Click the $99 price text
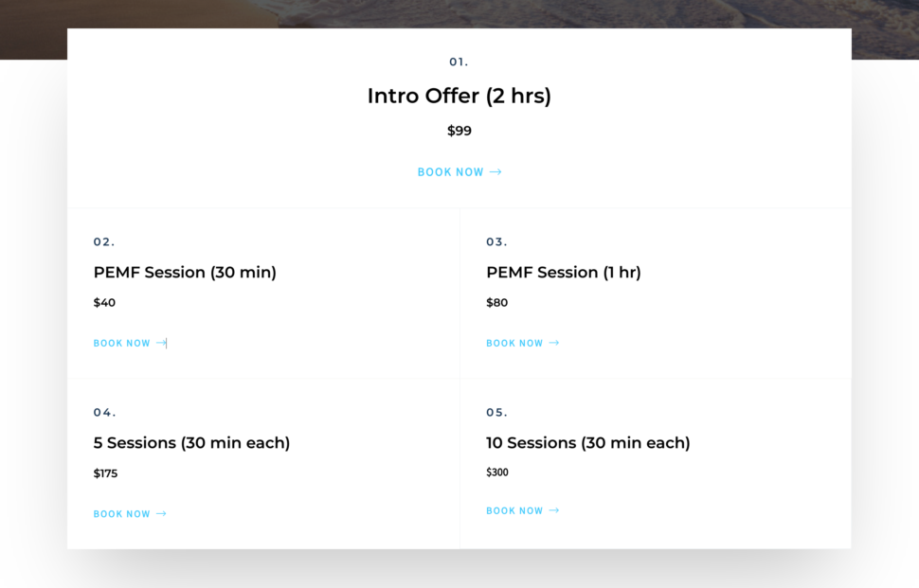 [459, 131]
